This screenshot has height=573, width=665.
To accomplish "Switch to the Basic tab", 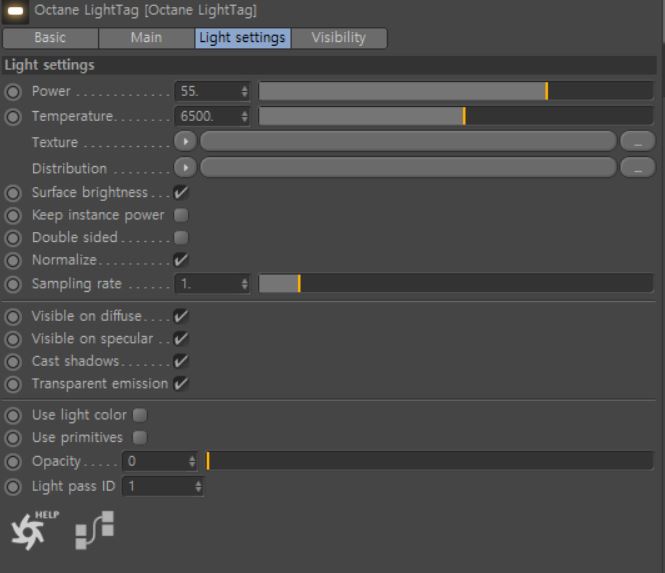I will (x=50, y=38).
